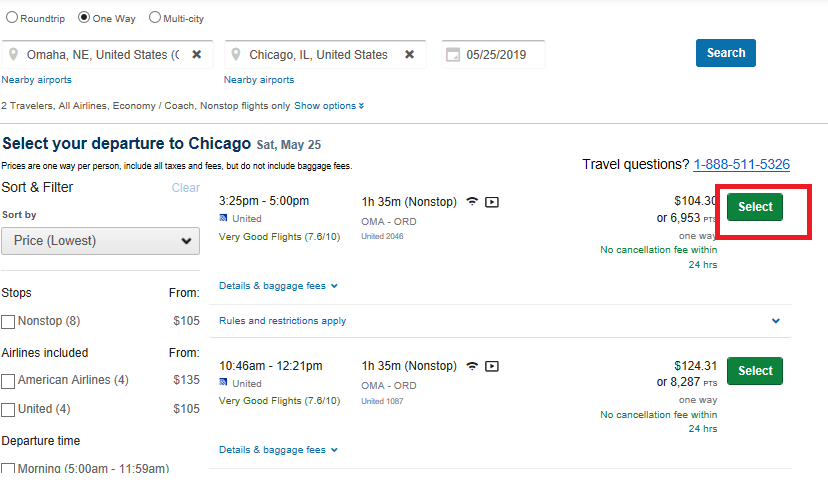Check the Nonstop (8) filter checkbox
The height and width of the screenshot is (483, 828).
[8, 322]
